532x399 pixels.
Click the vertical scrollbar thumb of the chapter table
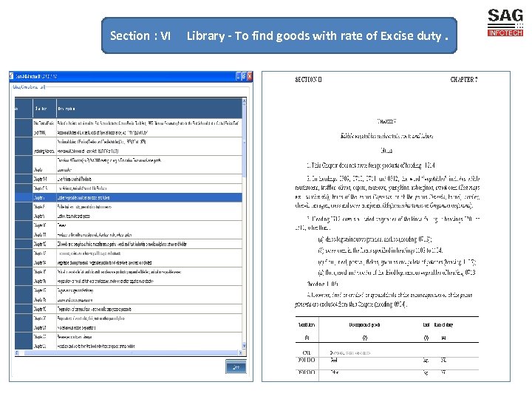[245, 141]
